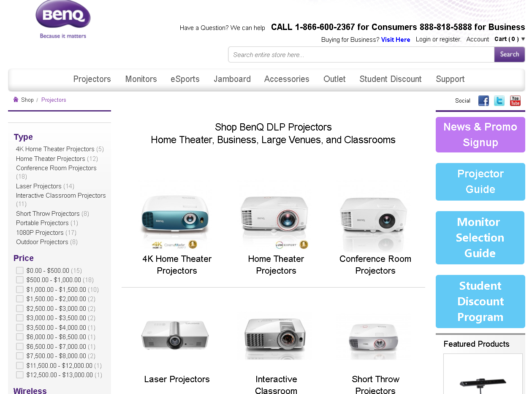Viewport: 532px width, 394px height.
Task: Toggle the $1,000.00 - $1,500.00 price checkbox
Action: [20, 289]
